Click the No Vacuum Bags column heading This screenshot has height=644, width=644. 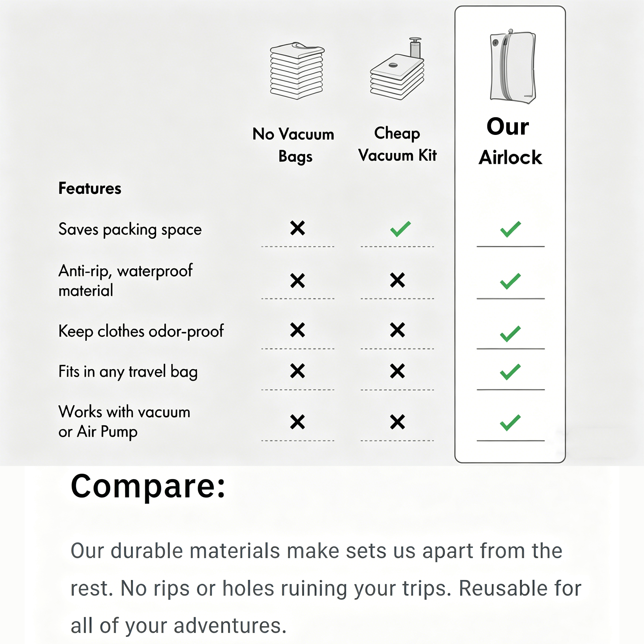click(293, 145)
